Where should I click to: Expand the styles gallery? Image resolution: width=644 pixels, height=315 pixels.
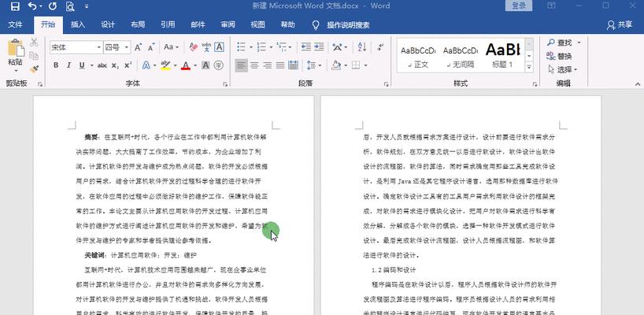pos(529,68)
